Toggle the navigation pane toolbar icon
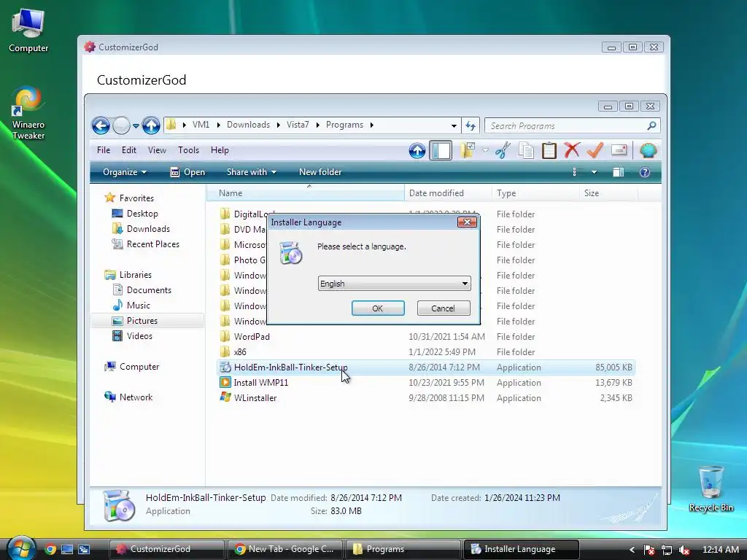The width and height of the screenshot is (747, 560). point(441,150)
